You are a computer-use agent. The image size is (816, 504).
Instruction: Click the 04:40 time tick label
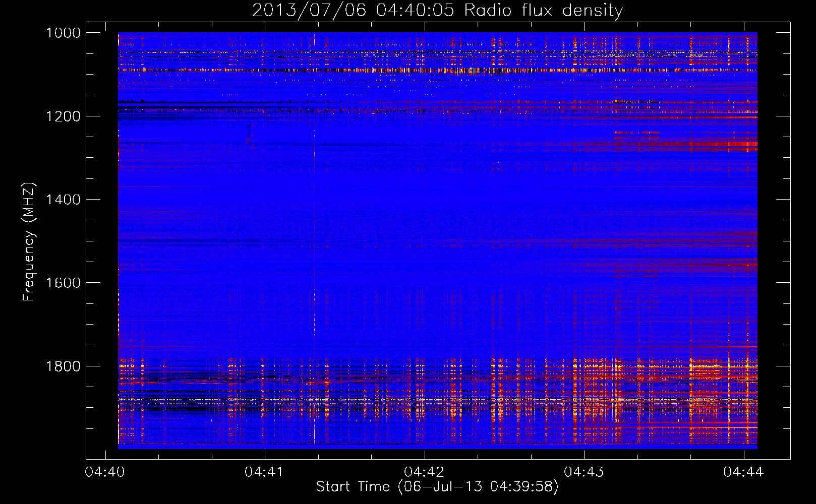[x=105, y=472]
